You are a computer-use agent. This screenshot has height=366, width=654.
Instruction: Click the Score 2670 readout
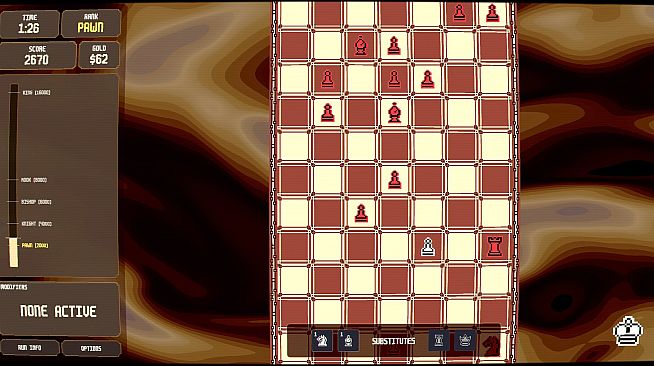(x=38, y=55)
